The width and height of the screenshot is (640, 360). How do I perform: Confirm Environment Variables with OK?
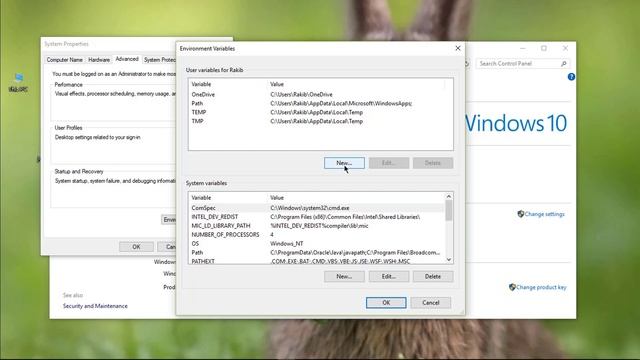point(386,302)
